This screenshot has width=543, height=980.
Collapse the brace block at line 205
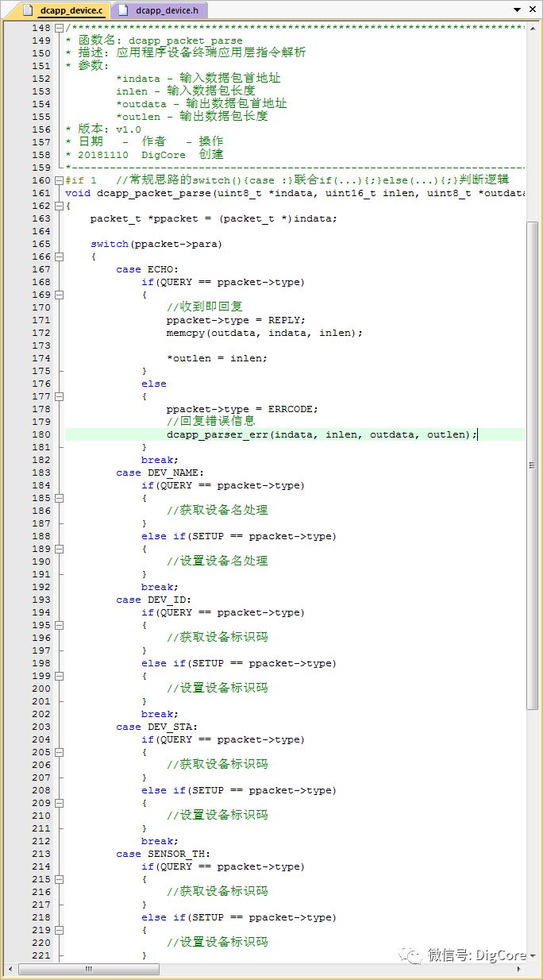click(59, 752)
